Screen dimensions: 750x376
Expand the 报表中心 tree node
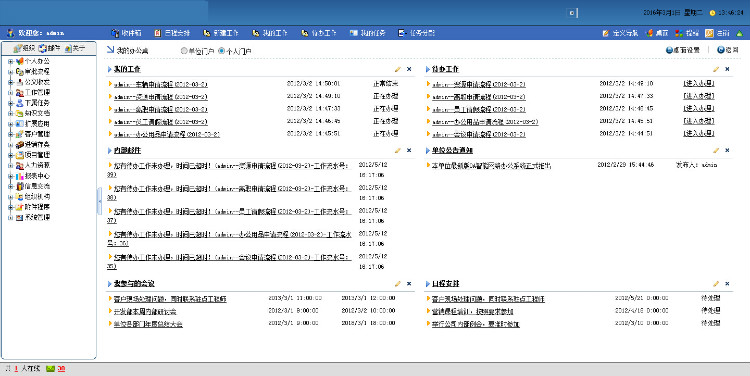point(11,176)
